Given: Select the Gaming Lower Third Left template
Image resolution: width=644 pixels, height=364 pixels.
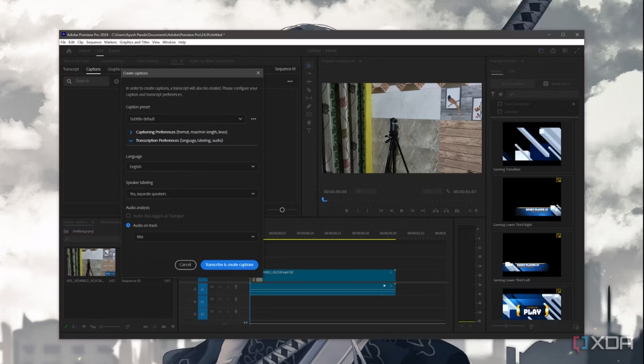Looking at the screenshot, I should tap(531, 255).
